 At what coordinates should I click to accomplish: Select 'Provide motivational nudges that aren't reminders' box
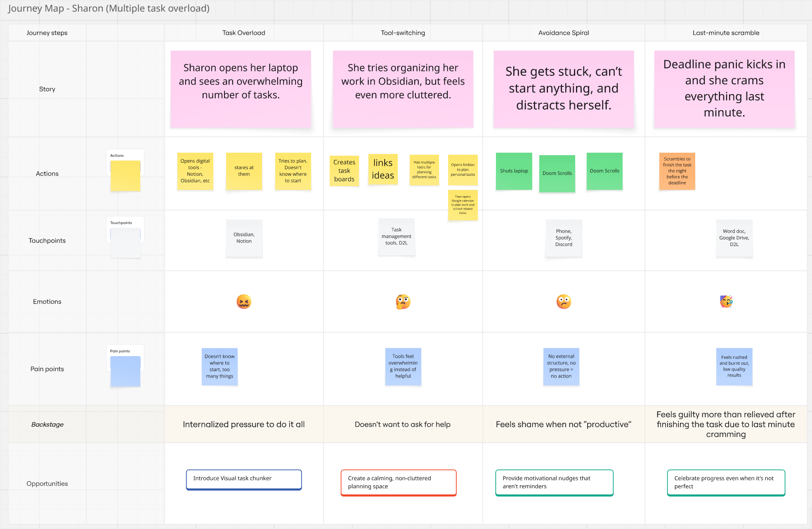555,482
